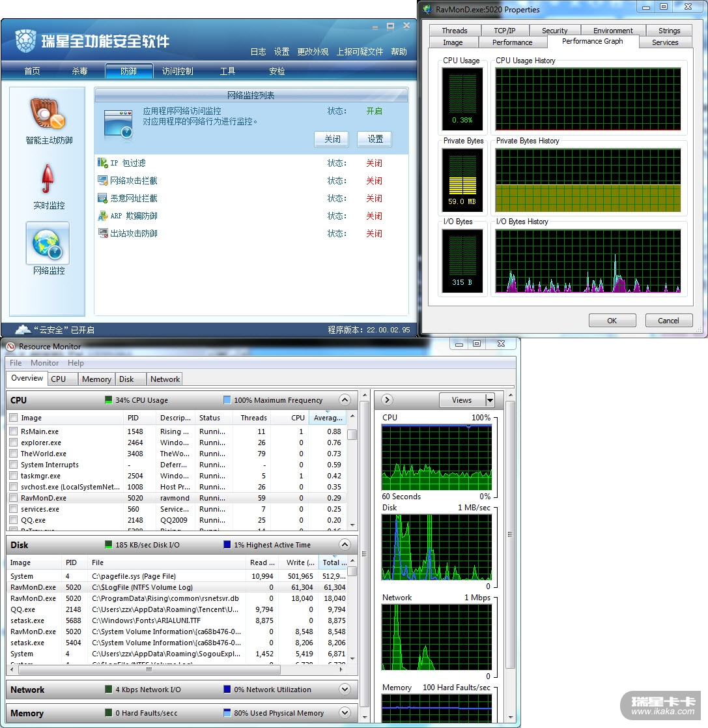Select 网络监控 globe icon in sidebar
Viewport: 708px width, 728px height.
pyautogui.click(x=48, y=243)
